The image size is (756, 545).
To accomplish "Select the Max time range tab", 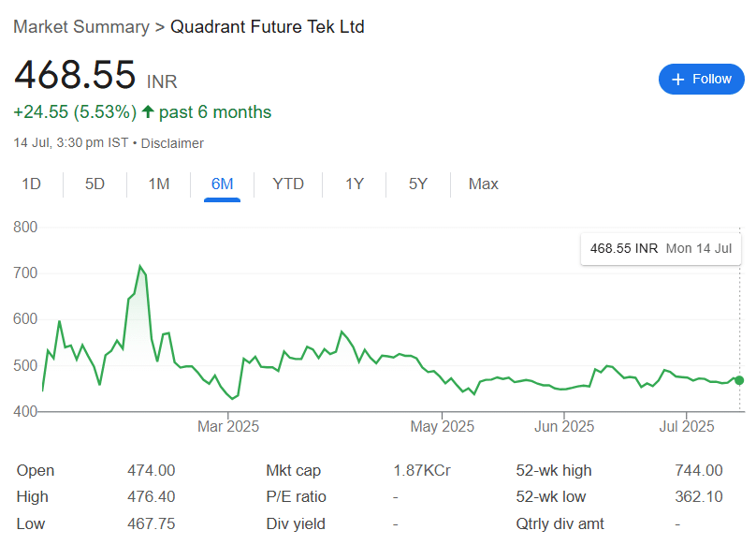I will click(483, 184).
